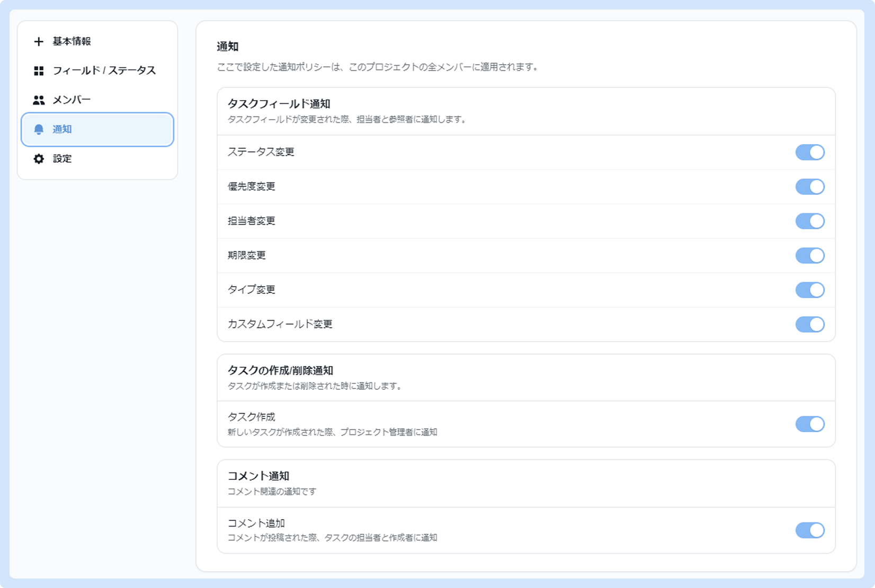Click the text ここで設定した通知ポリシーは…
The height and width of the screenshot is (588, 875).
[379, 67]
